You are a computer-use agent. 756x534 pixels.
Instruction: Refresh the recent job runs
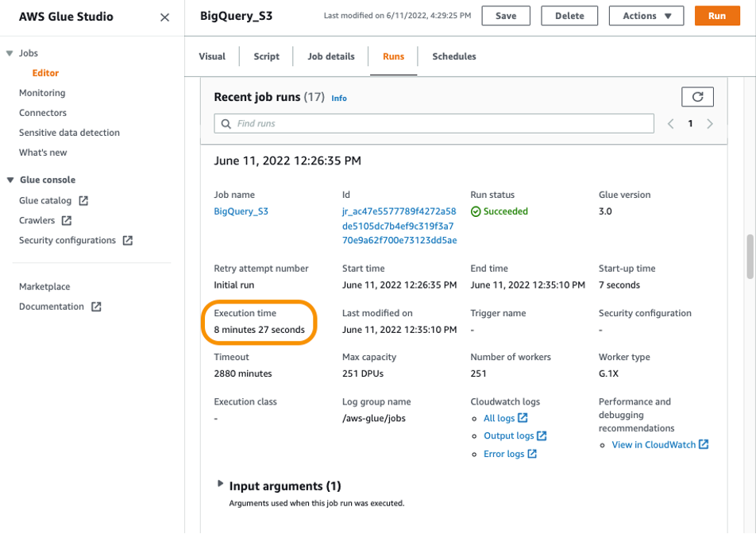point(697,97)
